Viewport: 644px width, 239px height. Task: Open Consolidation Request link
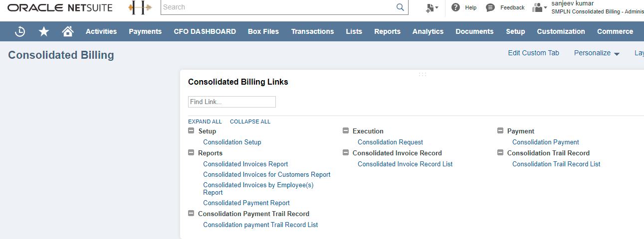(390, 142)
